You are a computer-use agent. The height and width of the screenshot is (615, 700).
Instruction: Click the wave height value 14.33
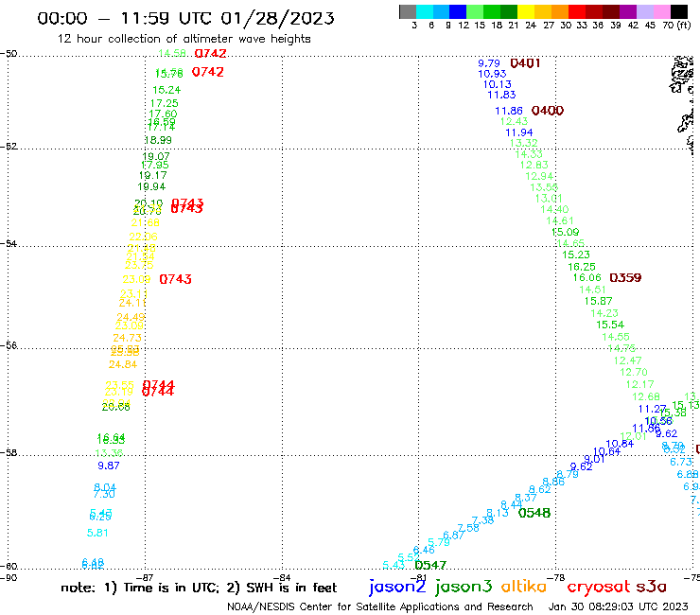coord(529,154)
